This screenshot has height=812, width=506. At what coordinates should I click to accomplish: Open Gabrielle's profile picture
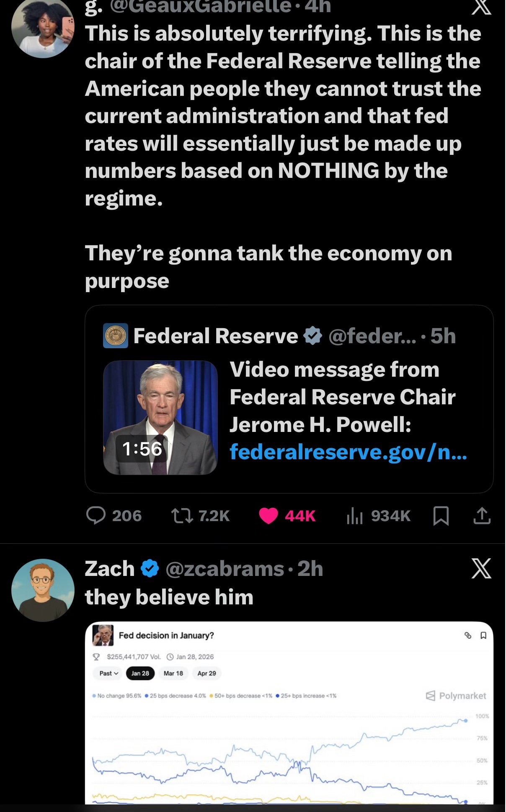43,27
